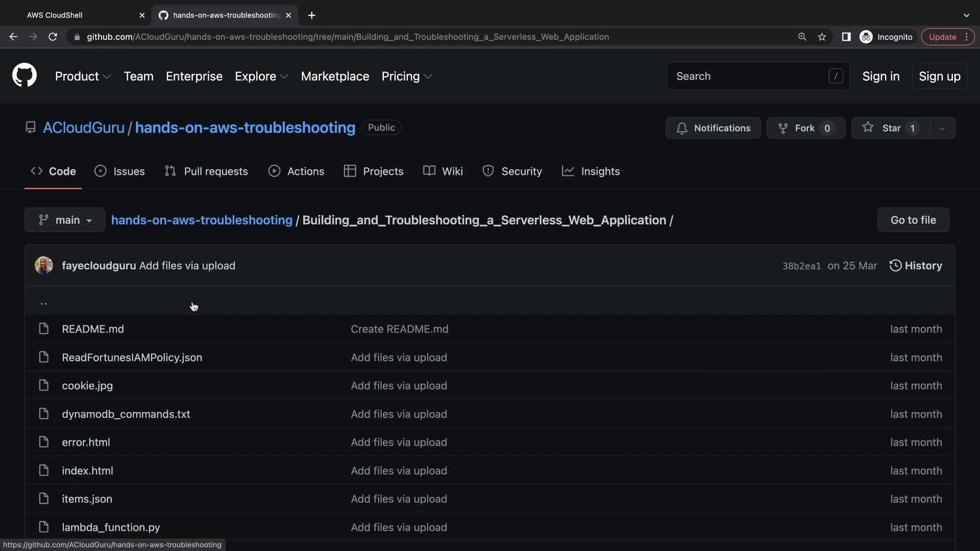Image resolution: width=980 pixels, height=551 pixels.
Task: Reload the page in browser
Action: point(53,37)
